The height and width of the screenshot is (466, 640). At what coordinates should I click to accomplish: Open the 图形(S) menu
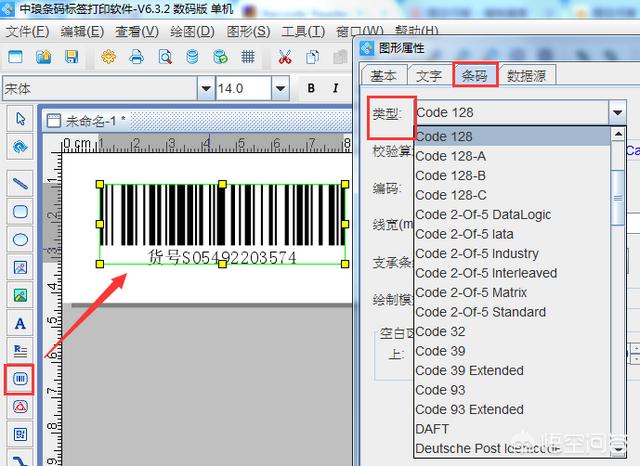pyautogui.click(x=248, y=31)
